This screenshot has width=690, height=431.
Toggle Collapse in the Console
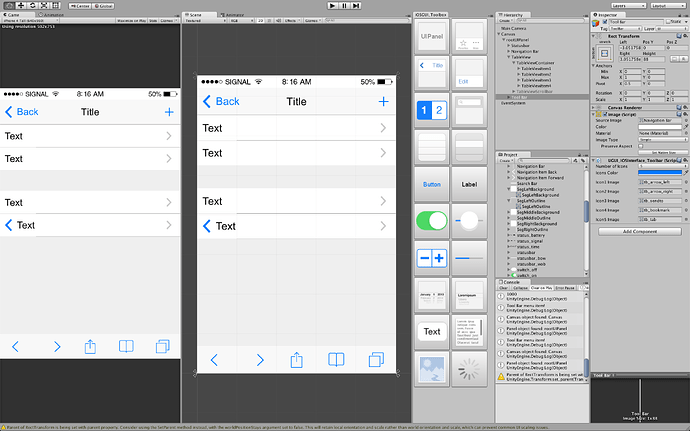point(520,287)
